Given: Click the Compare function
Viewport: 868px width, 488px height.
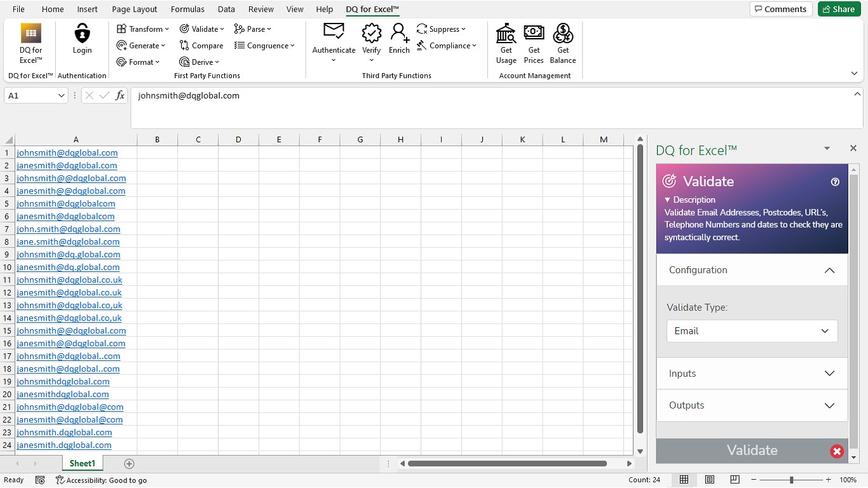Looking at the screenshot, I should pos(201,45).
